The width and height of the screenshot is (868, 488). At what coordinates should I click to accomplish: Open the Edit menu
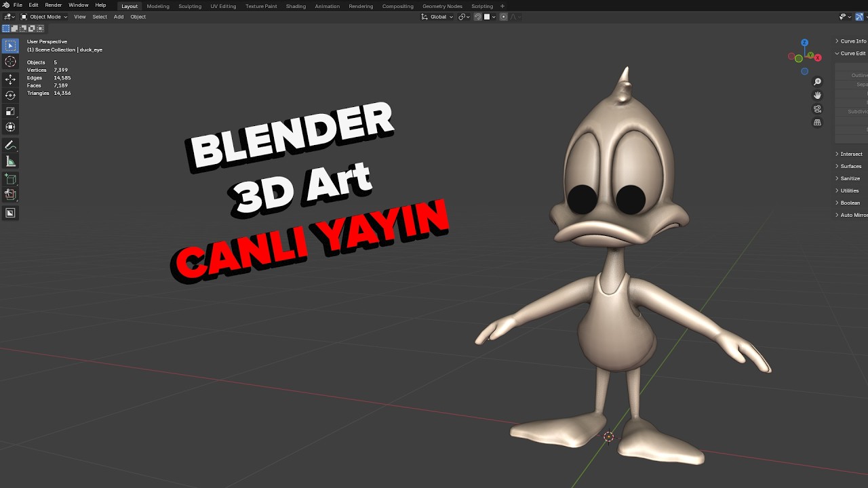click(x=33, y=5)
